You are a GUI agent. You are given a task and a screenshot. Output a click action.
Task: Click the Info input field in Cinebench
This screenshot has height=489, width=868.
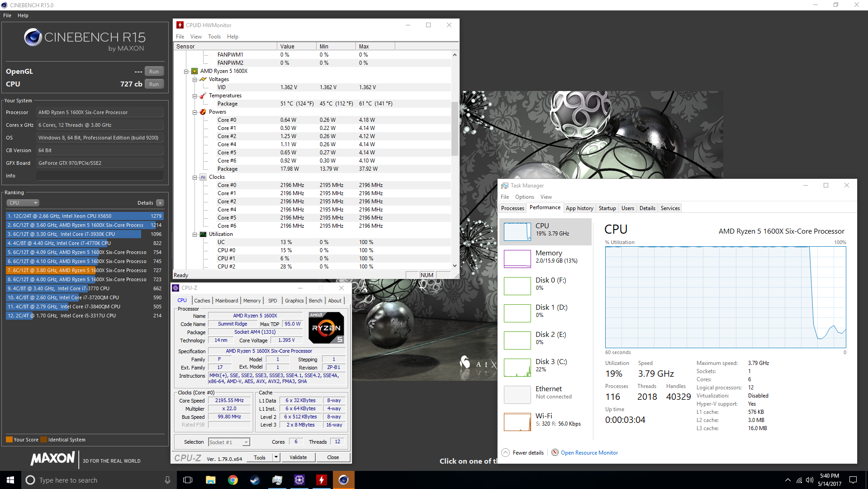coord(100,176)
